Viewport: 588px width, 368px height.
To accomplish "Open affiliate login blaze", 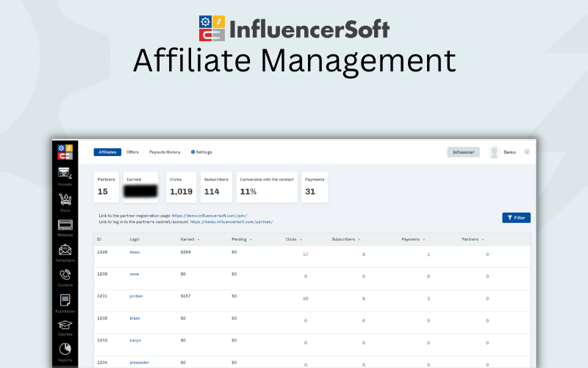I will click(135, 319).
